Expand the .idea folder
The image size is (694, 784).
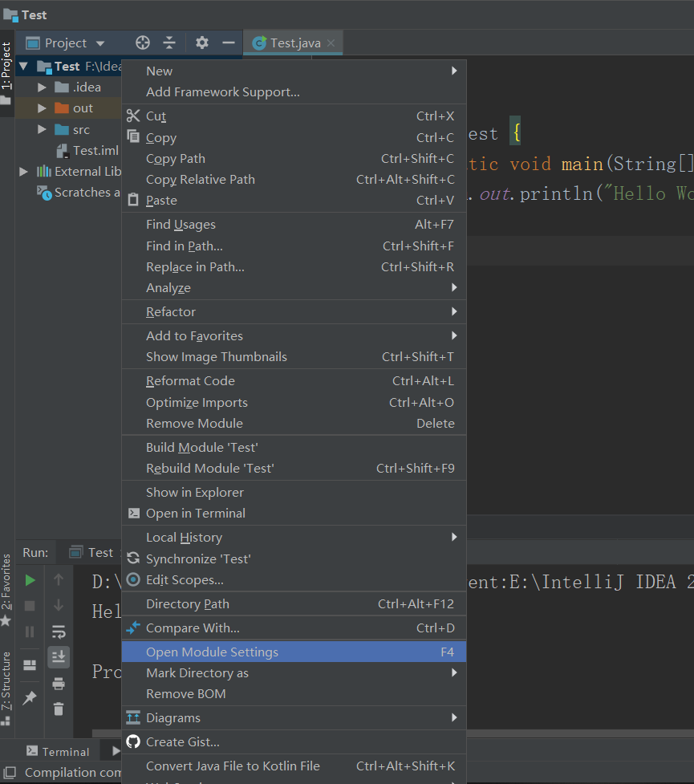pyautogui.click(x=42, y=87)
